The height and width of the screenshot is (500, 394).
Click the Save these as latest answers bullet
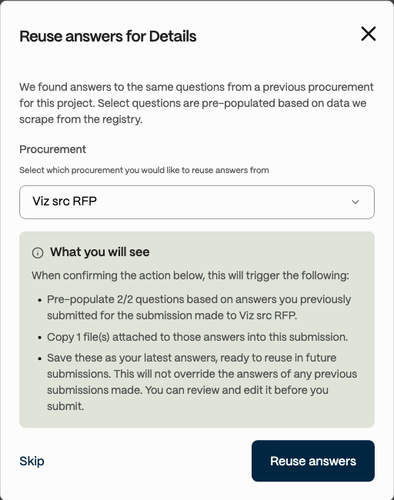coord(202,382)
